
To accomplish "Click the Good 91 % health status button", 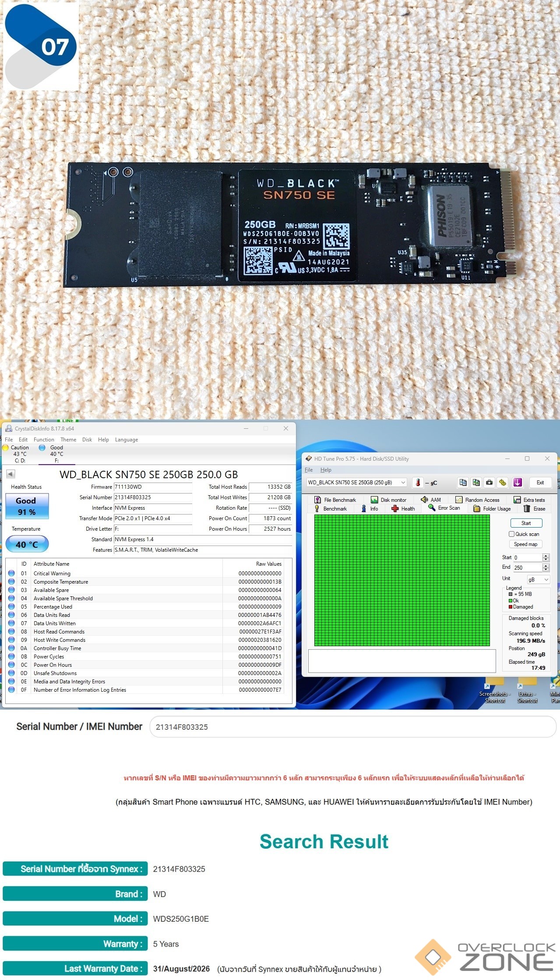I will [27, 506].
